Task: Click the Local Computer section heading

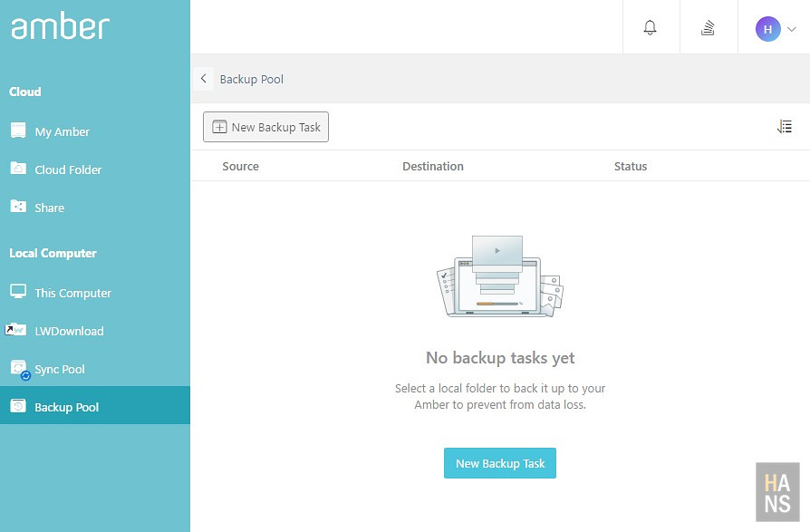Action: 53,253
